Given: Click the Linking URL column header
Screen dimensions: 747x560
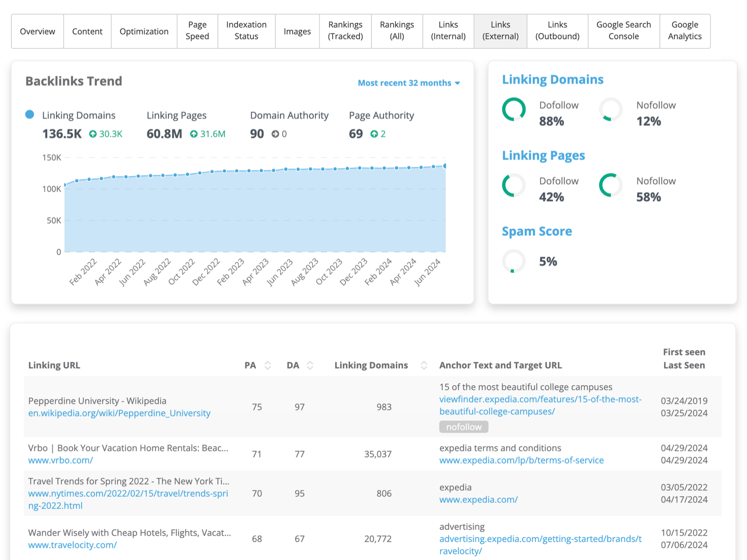Looking at the screenshot, I should pos(54,366).
